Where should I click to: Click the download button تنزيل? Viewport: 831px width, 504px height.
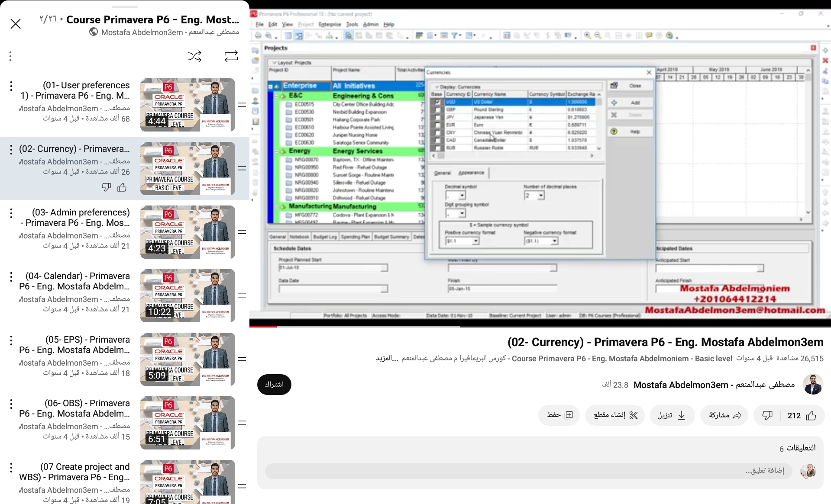[671, 416]
